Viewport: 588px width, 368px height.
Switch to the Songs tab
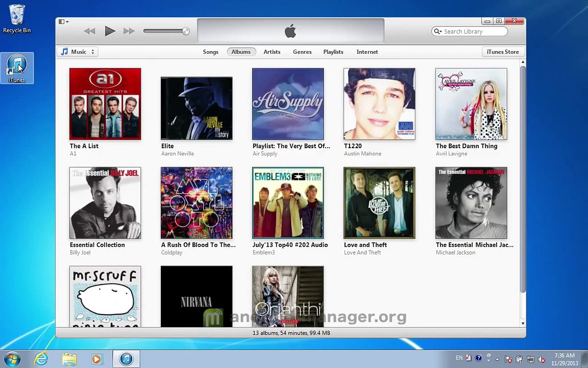(210, 52)
